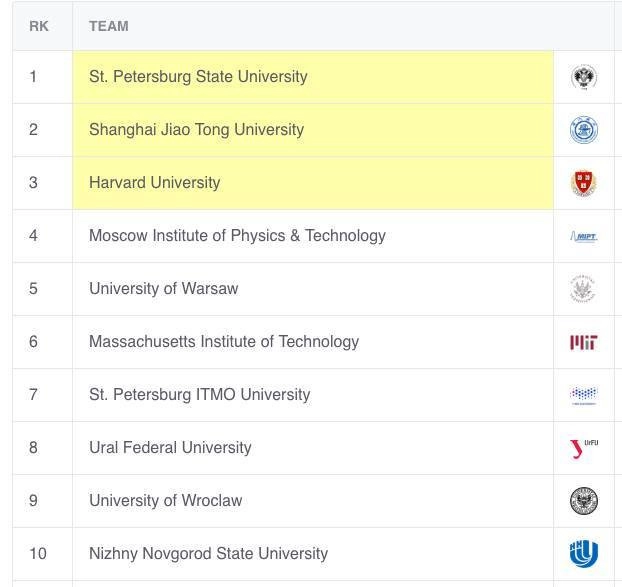This screenshot has width=622, height=587.
Task: Select the University of Warsaw entry
Action: [x=164, y=289]
